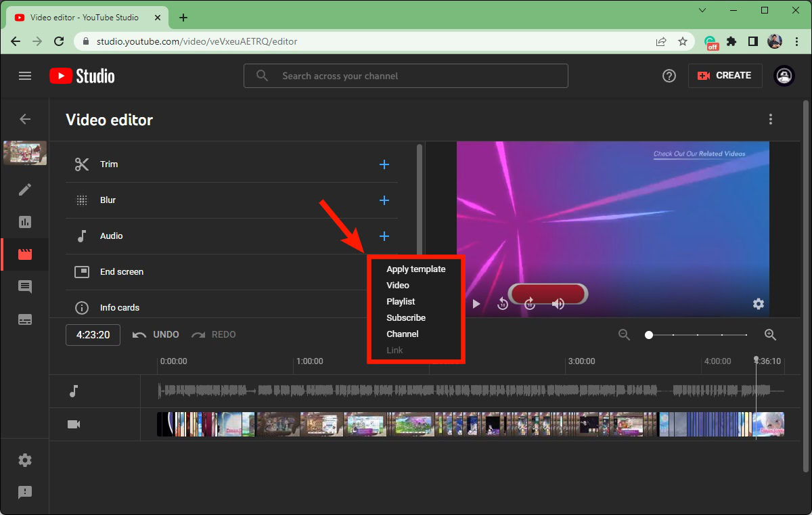Open the Help question mark icon
The image size is (812, 515).
pyautogui.click(x=669, y=76)
